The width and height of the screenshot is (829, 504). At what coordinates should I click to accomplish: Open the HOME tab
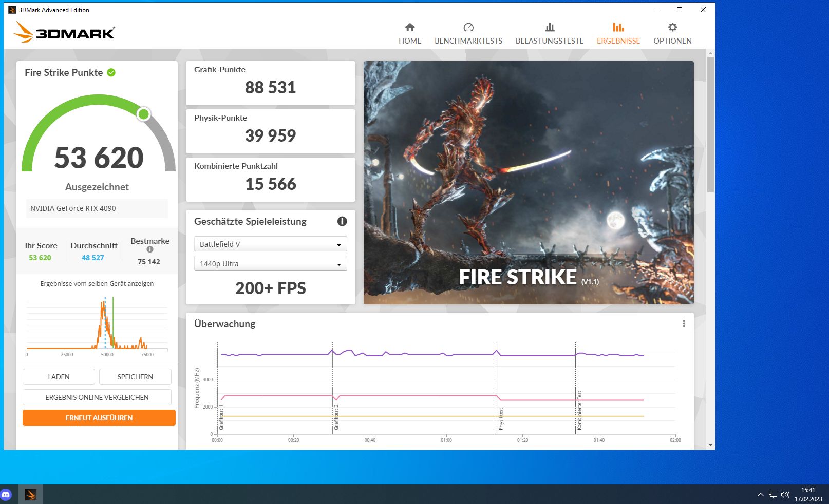tap(410, 34)
